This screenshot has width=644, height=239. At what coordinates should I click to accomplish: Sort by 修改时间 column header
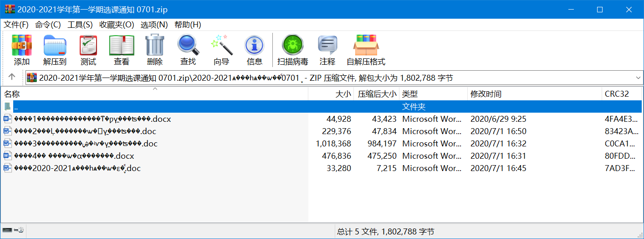tap(486, 94)
